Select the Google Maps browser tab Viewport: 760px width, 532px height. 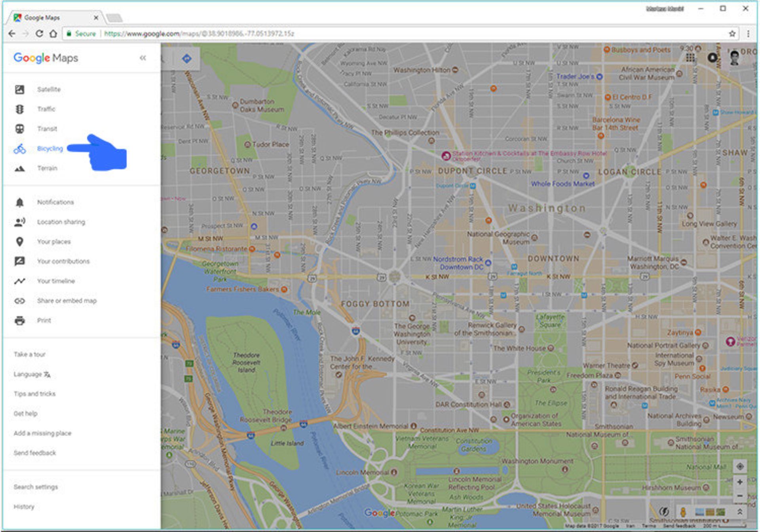click(x=55, y=17)
